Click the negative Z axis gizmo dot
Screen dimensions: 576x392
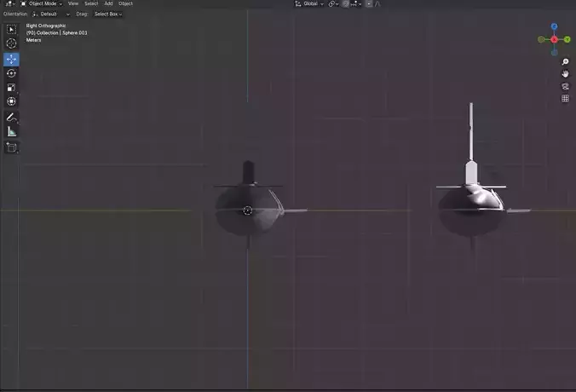[x=554, y=52]
